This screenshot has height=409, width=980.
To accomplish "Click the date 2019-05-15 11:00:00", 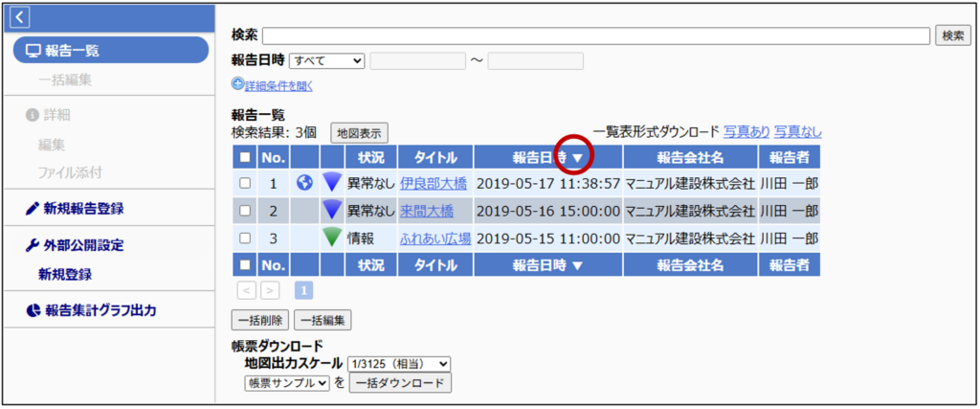I will pyautogui.click(x=548, y=239).
